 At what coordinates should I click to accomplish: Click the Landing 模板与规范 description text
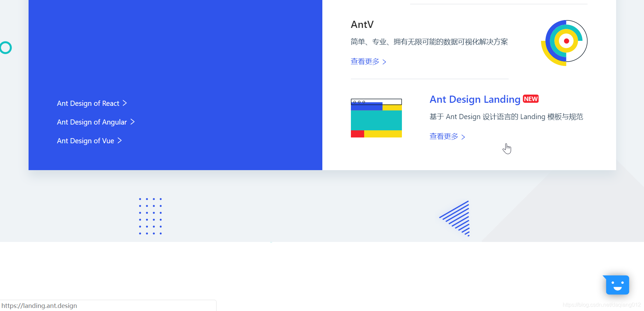506,117
